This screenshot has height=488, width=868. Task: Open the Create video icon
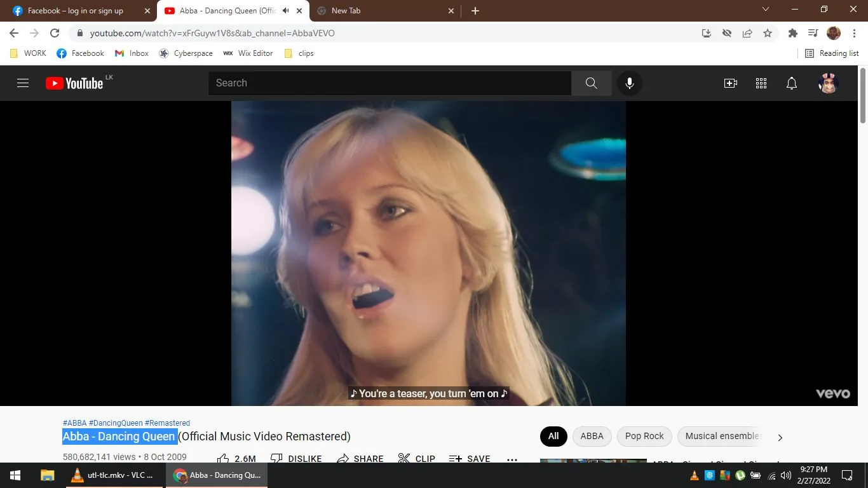730,83
